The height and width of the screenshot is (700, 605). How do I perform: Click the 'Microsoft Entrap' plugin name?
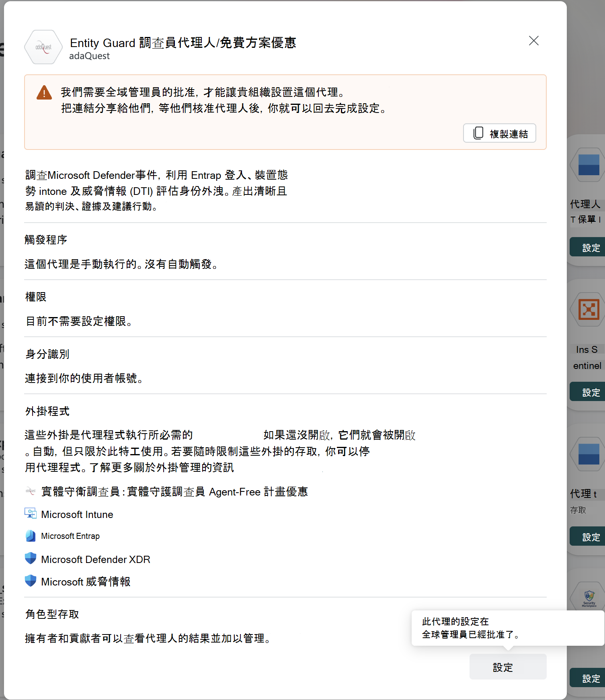70,536
